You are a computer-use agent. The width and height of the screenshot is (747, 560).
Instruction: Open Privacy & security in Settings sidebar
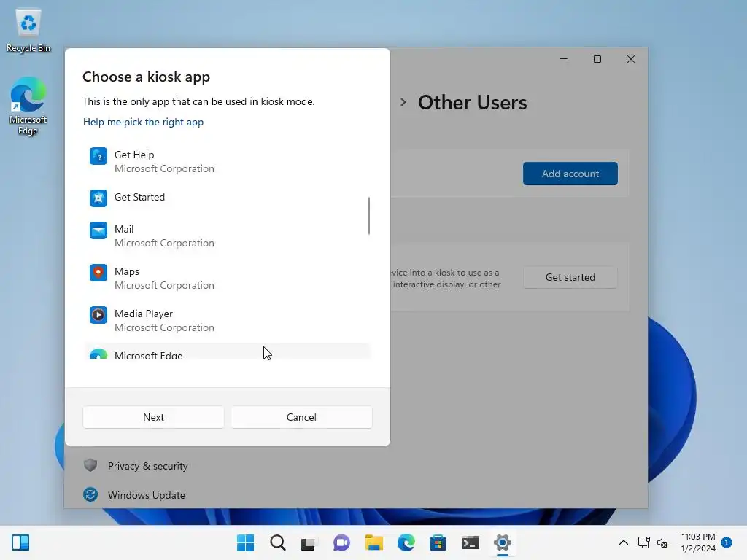click(147, 466)
